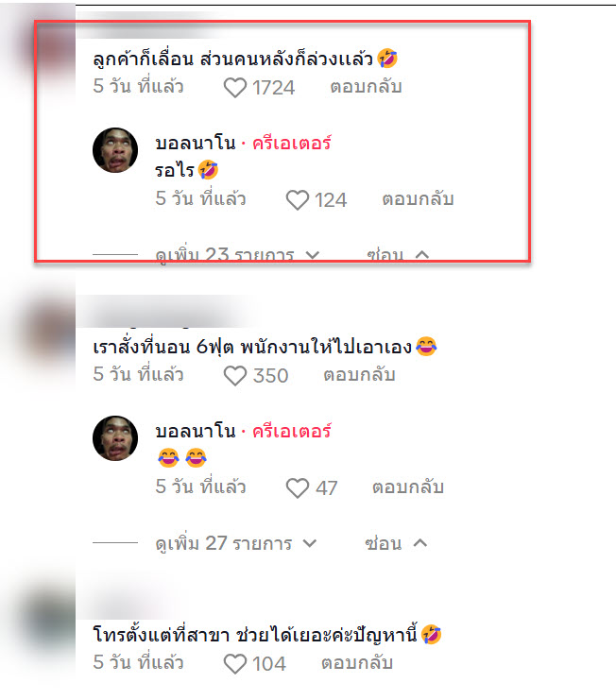Image resolution: width=616 pixels, height=700 pixels.
Task: Reply to the 6ฟุต mattress comment
Action: tap(359, 374)
